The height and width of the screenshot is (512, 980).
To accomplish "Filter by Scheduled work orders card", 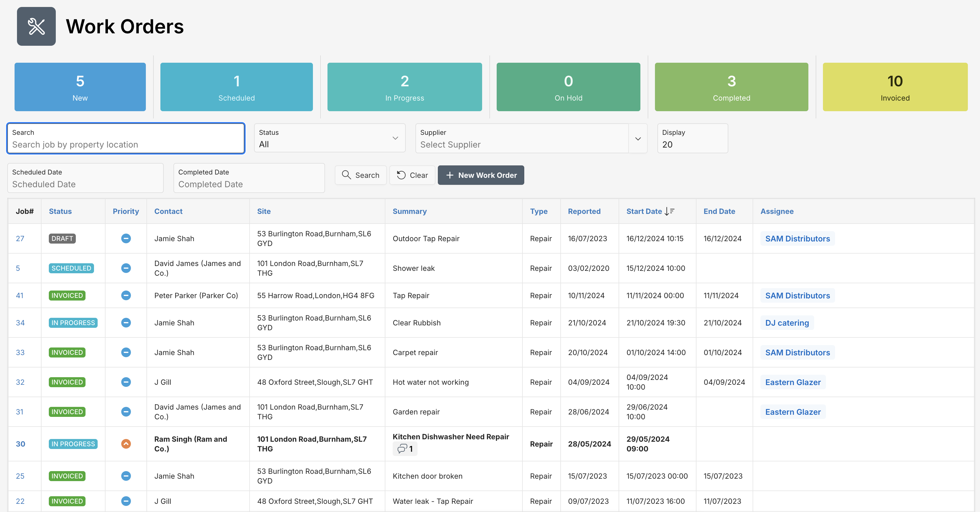I will tap(236, 87).
